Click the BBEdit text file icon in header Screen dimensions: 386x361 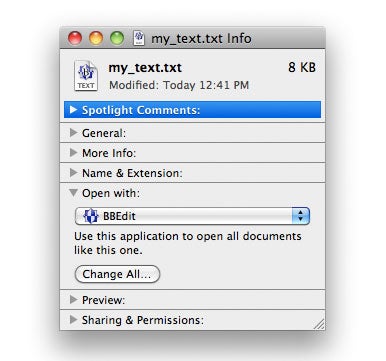coord(86,75)
